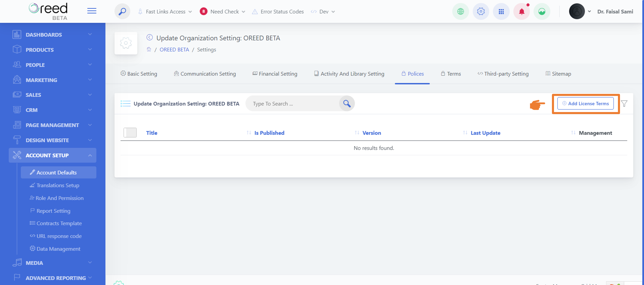
Task: Open the globe language icon
Action: [460, 12]
